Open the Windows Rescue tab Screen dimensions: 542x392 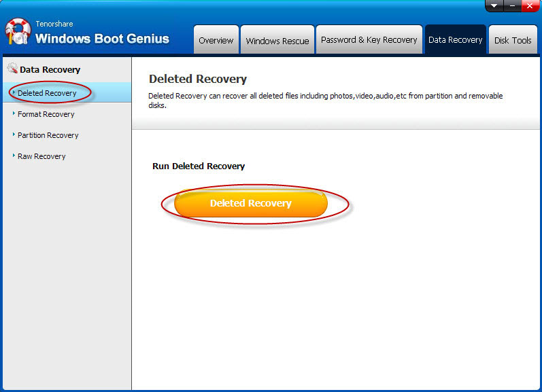coord(277,40)
